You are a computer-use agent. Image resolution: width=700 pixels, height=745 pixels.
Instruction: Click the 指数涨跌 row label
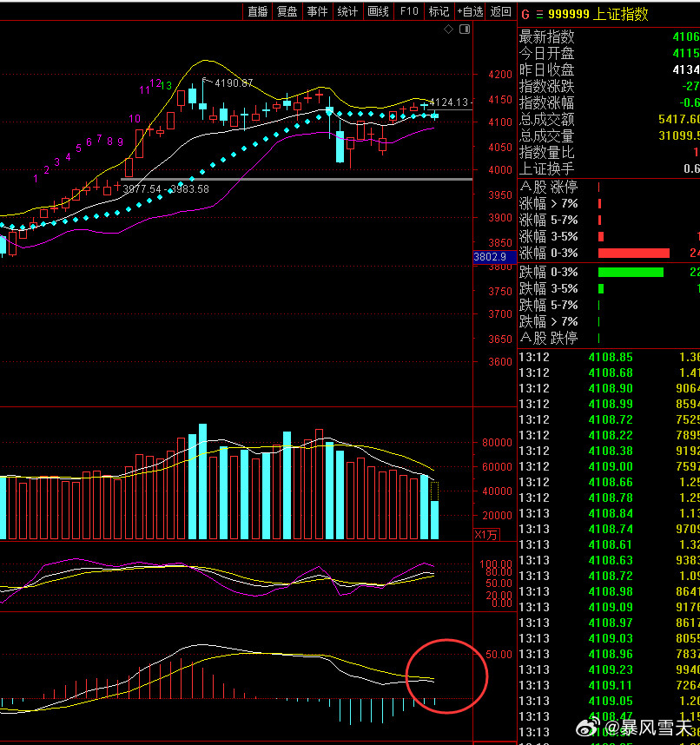point(546,87)
